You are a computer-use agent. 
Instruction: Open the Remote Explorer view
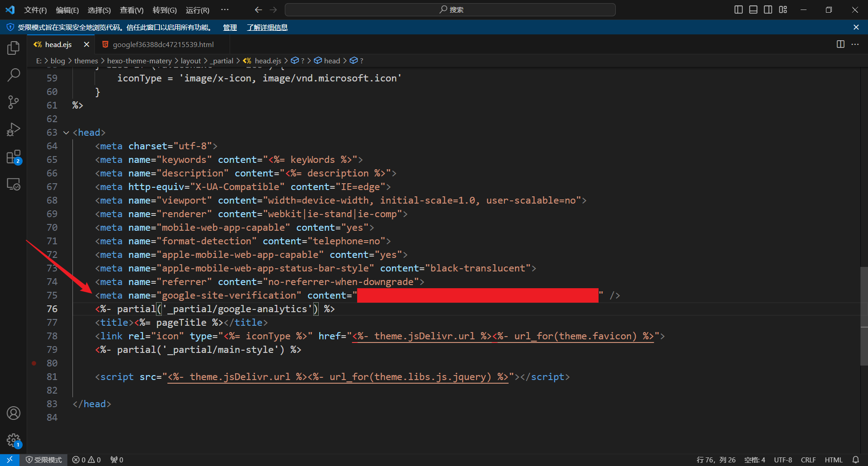click(14, 185)
